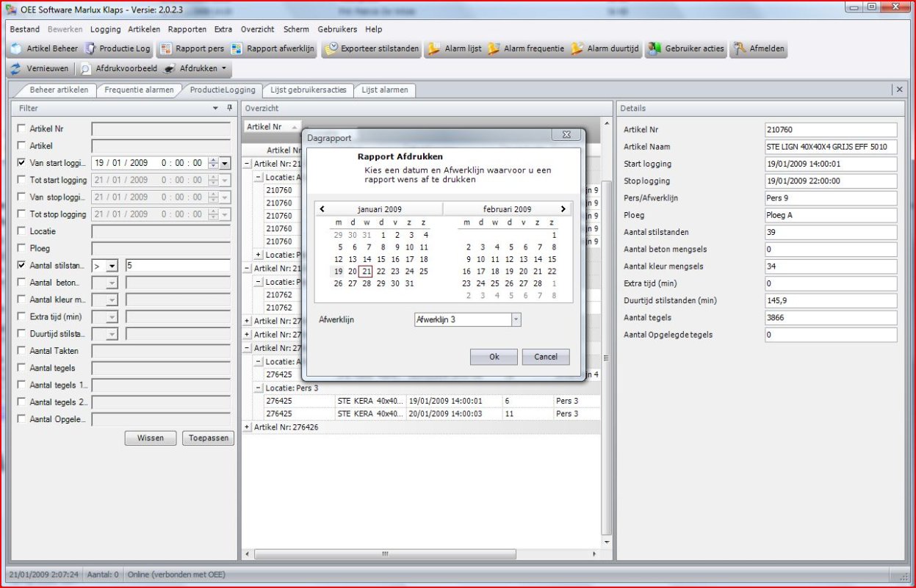Click the Productie Log toolbar icon
This screenshot has width=916, height=588.
tap(90, 49)
